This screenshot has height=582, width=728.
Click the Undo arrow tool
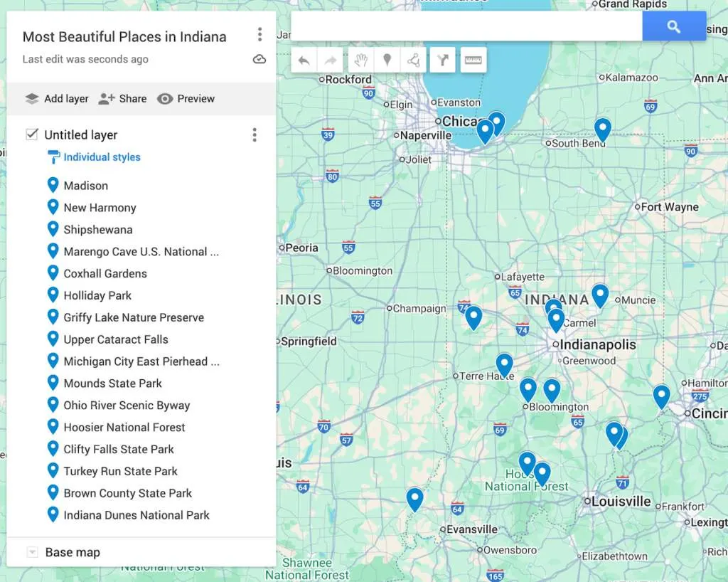pos(304,60)
